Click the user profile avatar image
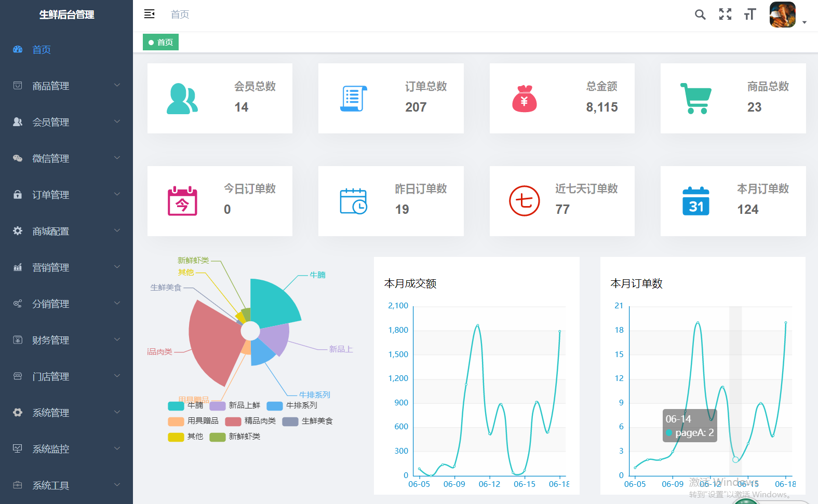 click(x=782, y=15)
